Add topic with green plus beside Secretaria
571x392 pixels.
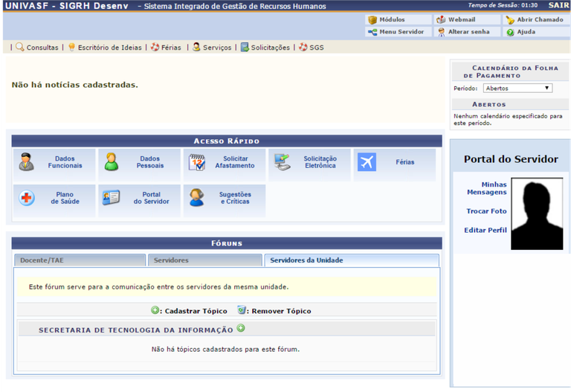point(241,329)
